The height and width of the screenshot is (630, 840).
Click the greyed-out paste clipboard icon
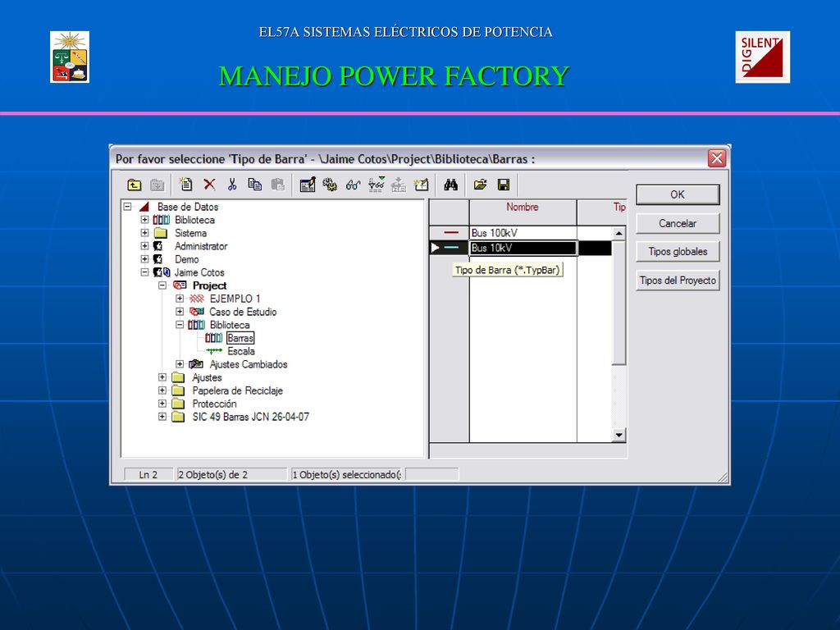(x=277, y=185)
